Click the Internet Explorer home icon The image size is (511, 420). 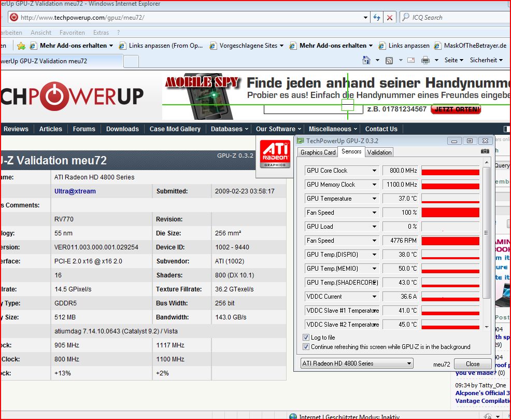366,60
